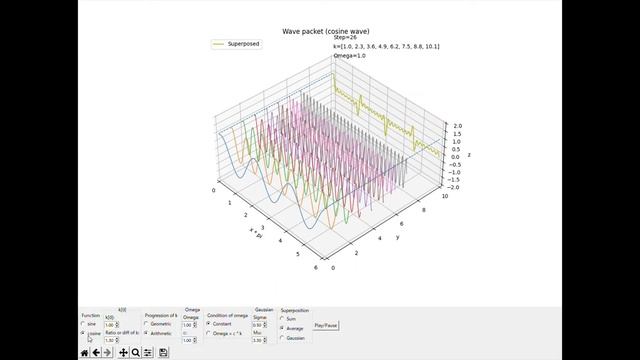Select Gaussian superposition option
This screenshot has width=640, height=360.
[x=282, y=338]
